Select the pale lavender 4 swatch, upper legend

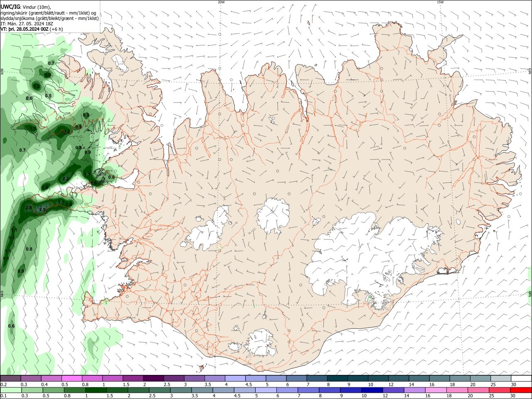click(235, 378)
